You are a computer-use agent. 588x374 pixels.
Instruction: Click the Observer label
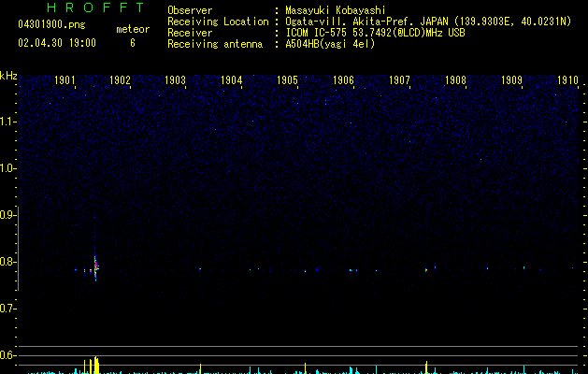tap(190, 10)
